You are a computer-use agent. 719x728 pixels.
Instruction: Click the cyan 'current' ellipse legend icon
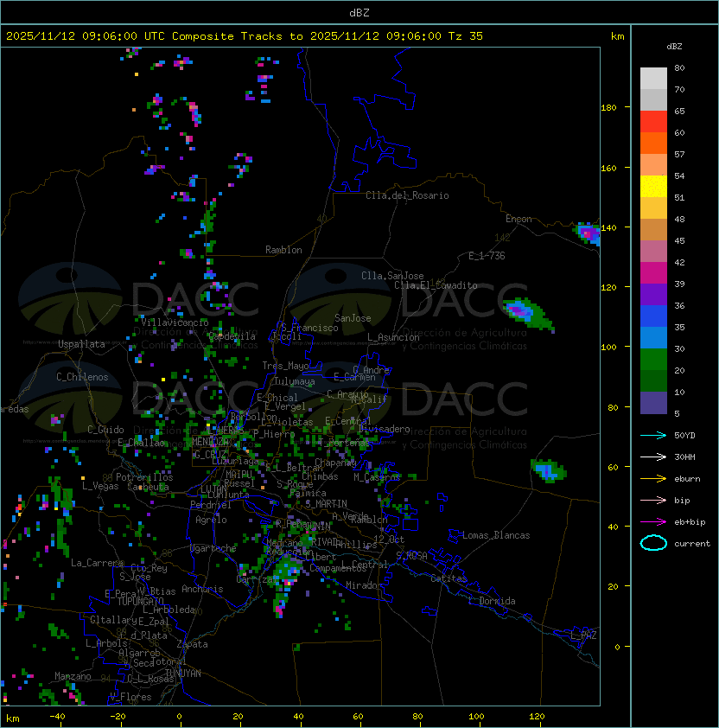coord(653,543)
